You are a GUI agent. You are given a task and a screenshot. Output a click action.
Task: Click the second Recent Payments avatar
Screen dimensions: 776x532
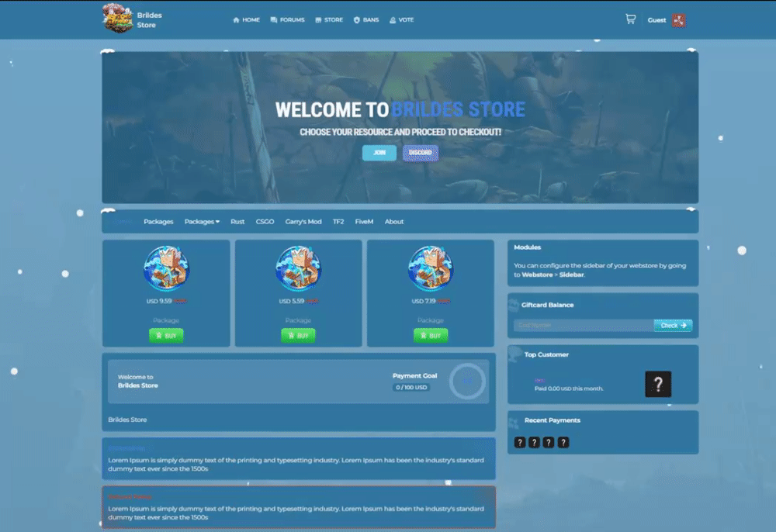coord(534,442)
